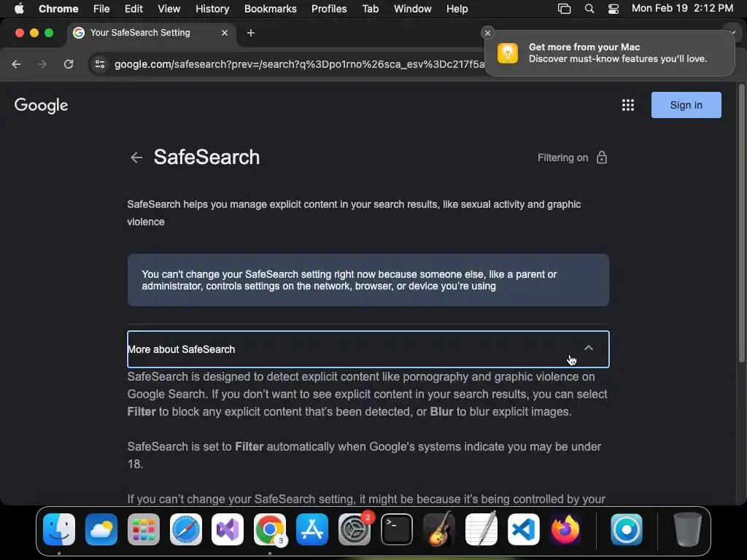Open Google Chrome from the dock

(x=270, y=529)
